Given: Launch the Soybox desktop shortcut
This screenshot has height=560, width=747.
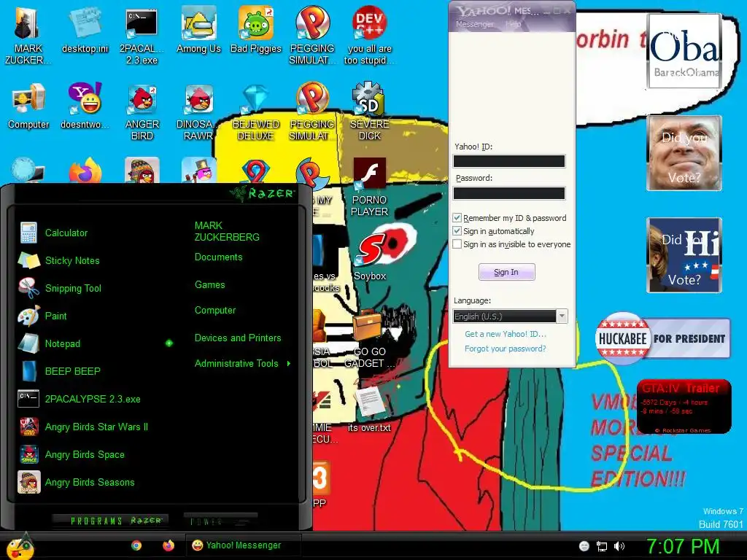Looking at the screenshot, I should click(x=370, y=257).
